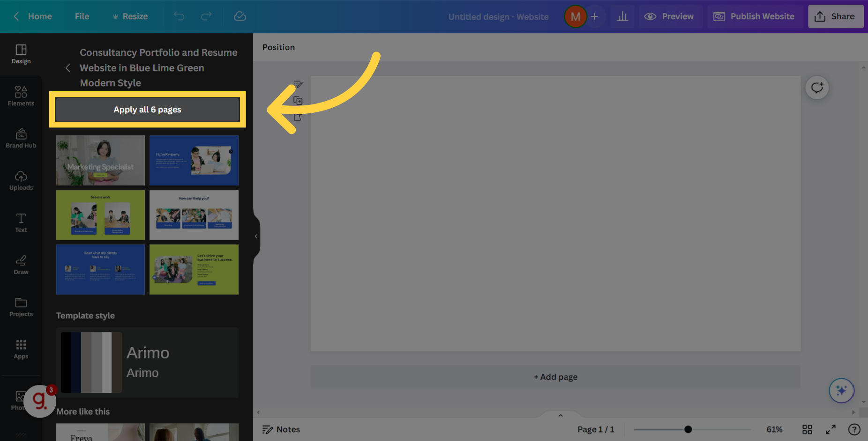Click Apply all 6 pages
This screenshot has height=441, width=868.
(147, 109)
